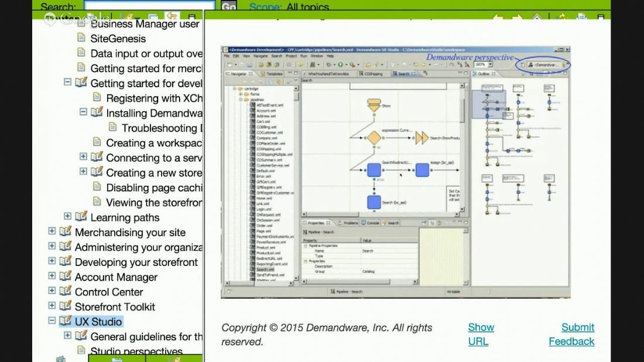This screenshot has height=362, width=644.
Task: Click the Show URL link
Action: point(481,334)
